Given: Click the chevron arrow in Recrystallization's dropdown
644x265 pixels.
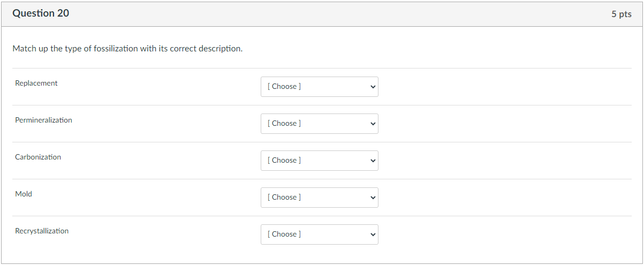Looking at the screenshot, I should pos(373,234).
